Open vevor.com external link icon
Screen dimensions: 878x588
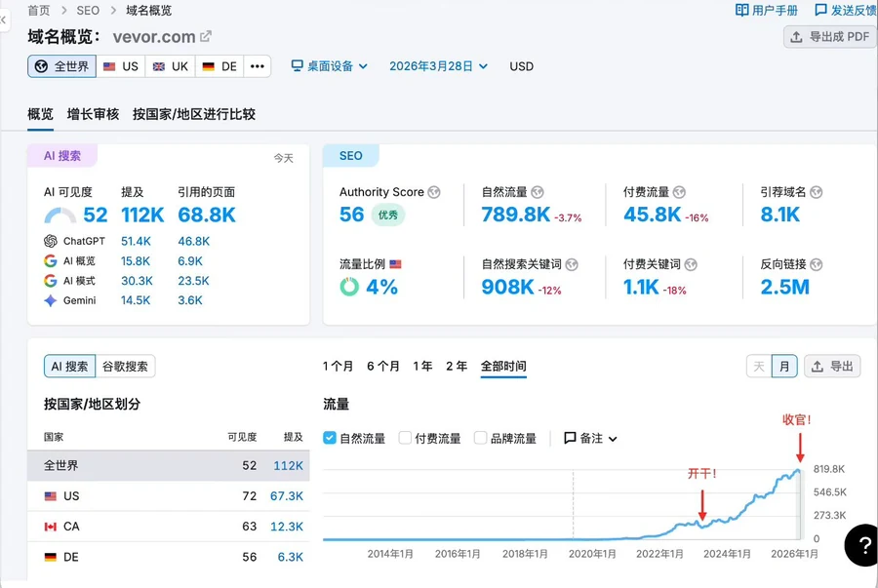206,36
